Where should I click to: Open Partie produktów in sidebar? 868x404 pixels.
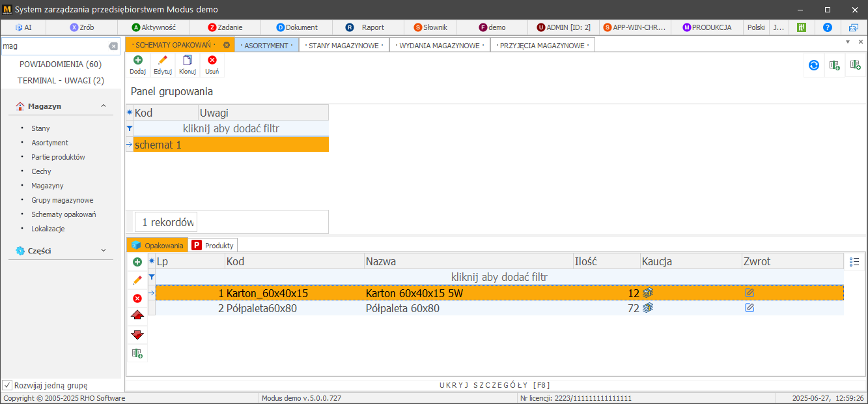[x=58, y=157]
